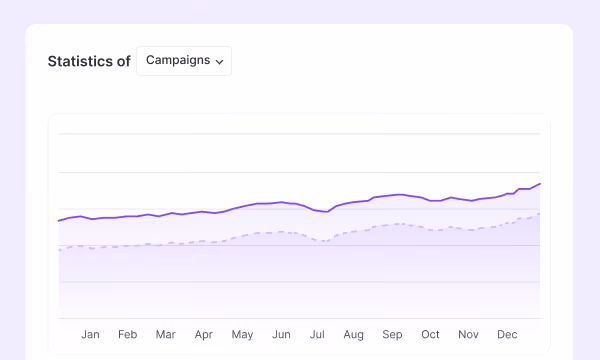Click the Jun month label

[x=281, y=334]
